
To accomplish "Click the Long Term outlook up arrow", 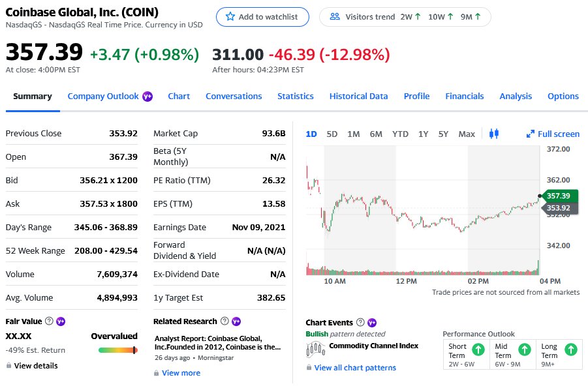I will click(571, 350).
